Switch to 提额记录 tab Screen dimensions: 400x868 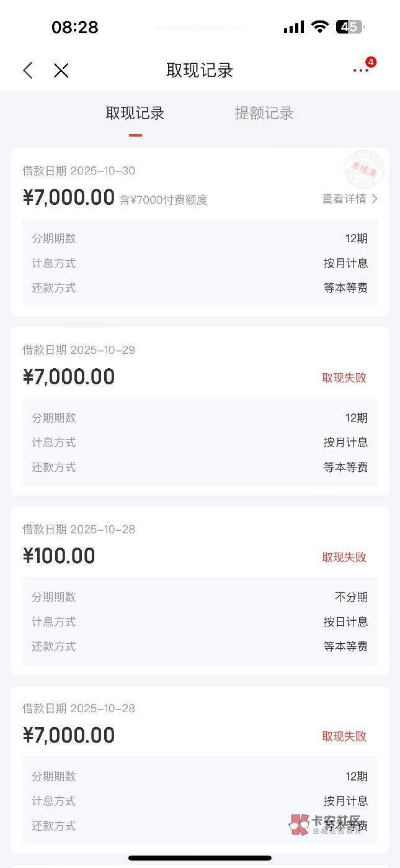tap(264, 113)
